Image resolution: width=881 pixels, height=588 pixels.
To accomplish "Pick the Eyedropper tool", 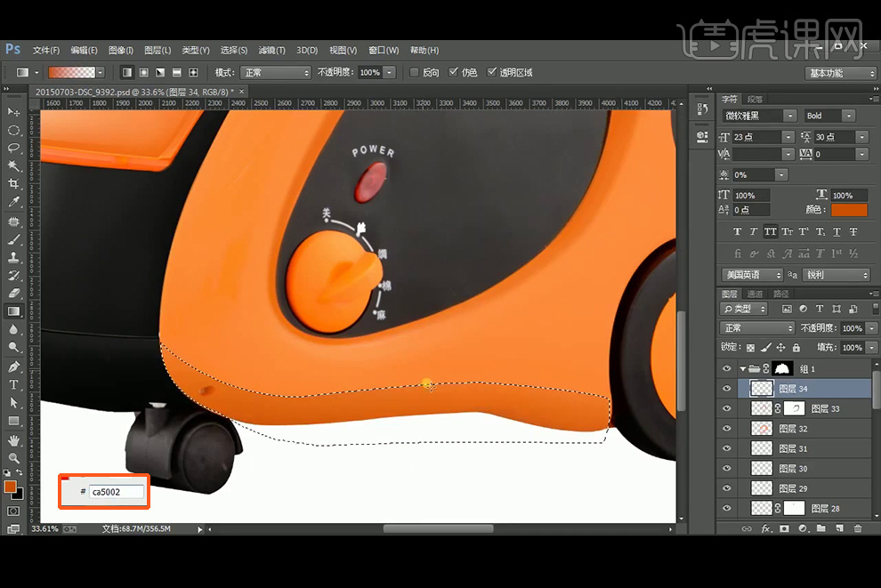I will click(13, 203).
